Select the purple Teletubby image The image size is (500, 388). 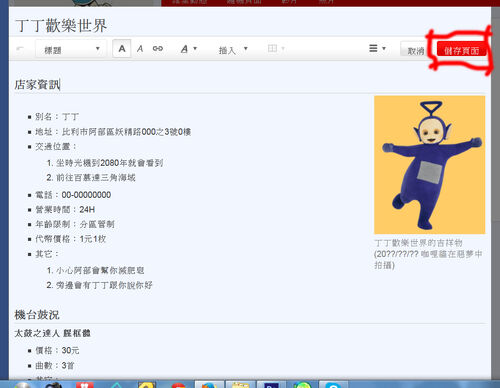click(x=430, y=165)
